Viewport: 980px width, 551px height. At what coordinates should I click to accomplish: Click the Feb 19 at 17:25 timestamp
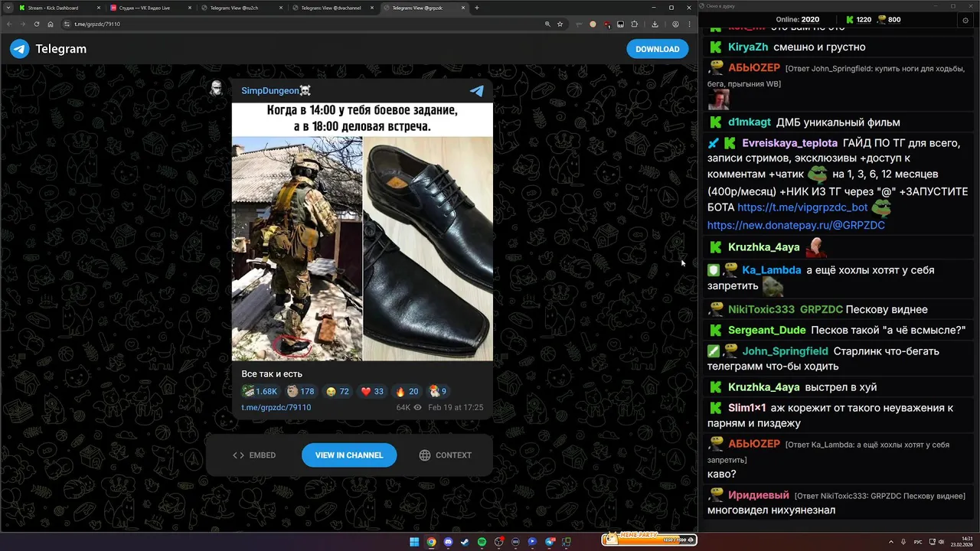456,407
